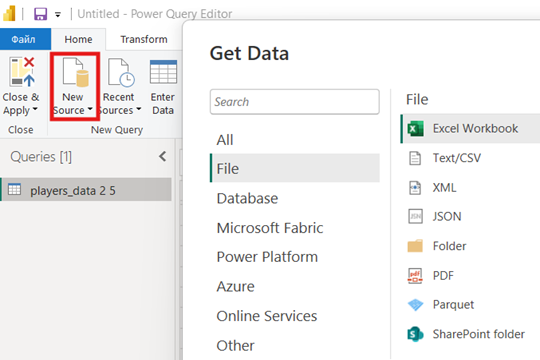The width and height of the screenshot is (540, 360).
Task: Select the players_data 2 5 query
Action: 86,190
